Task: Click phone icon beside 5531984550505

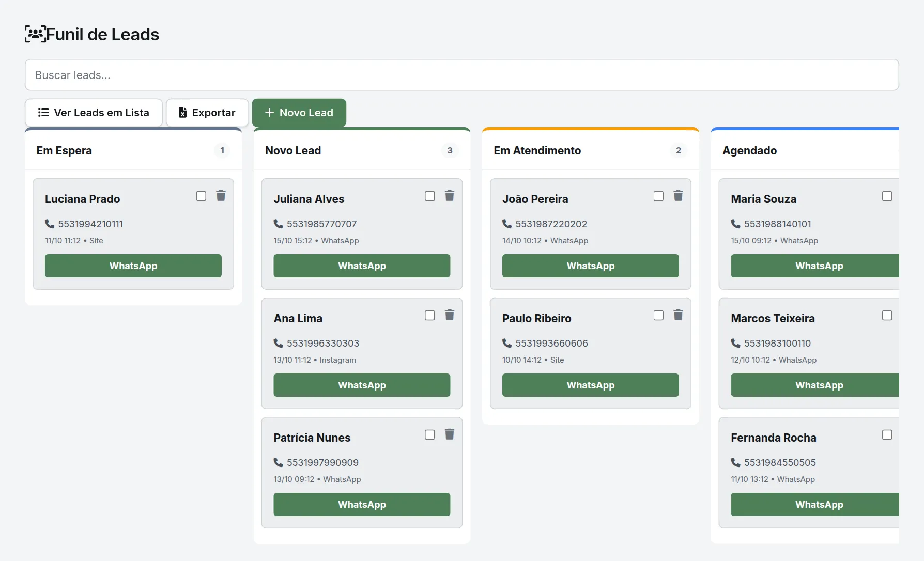Action: [735, 462]
